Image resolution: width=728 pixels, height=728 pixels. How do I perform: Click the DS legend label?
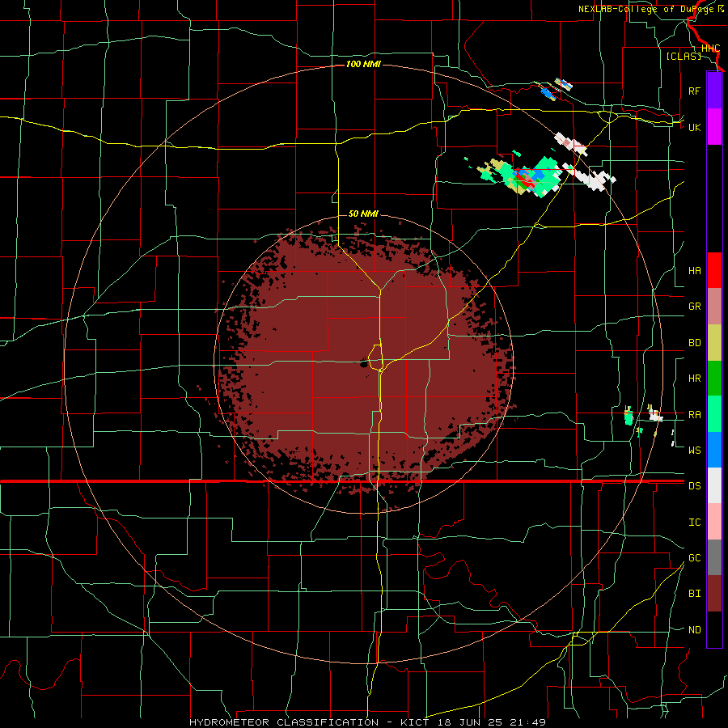[694, 486]
